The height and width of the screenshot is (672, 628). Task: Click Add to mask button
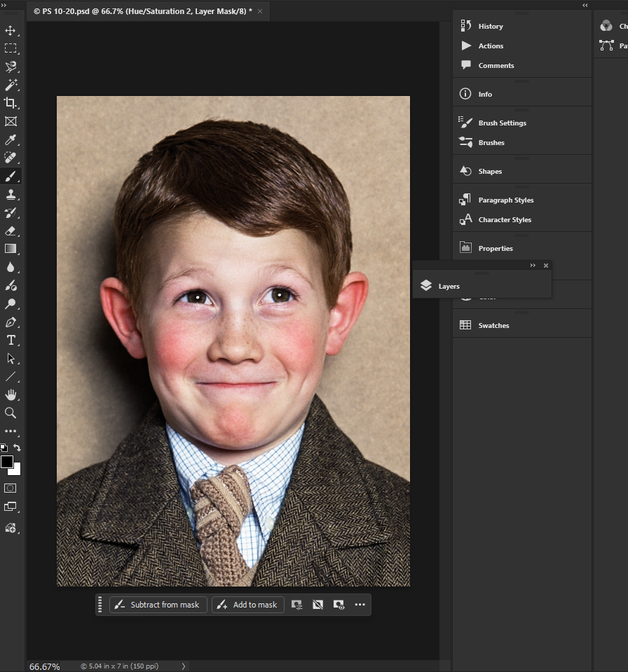(248, 605)
